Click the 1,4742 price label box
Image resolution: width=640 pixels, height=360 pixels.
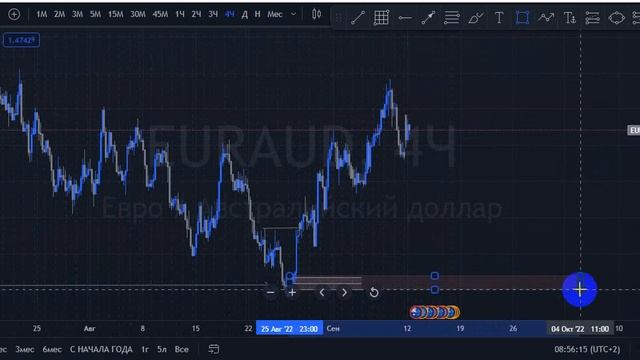point(21,40)
